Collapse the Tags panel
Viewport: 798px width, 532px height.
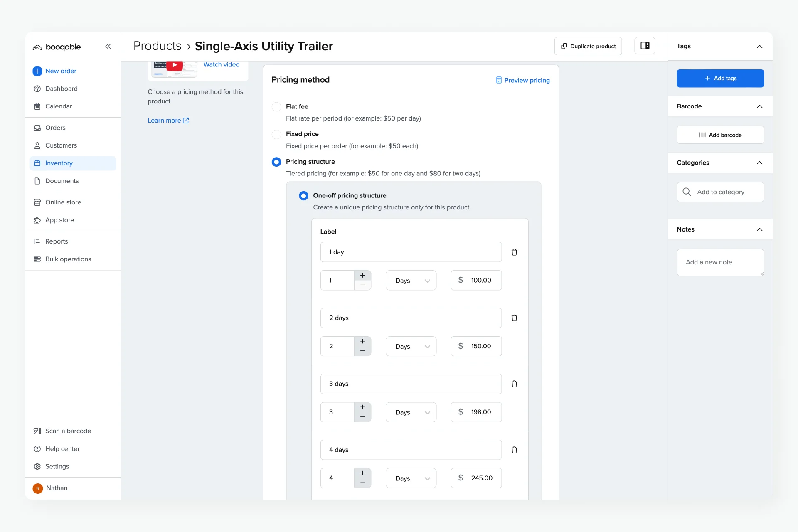tap(759, 47)
